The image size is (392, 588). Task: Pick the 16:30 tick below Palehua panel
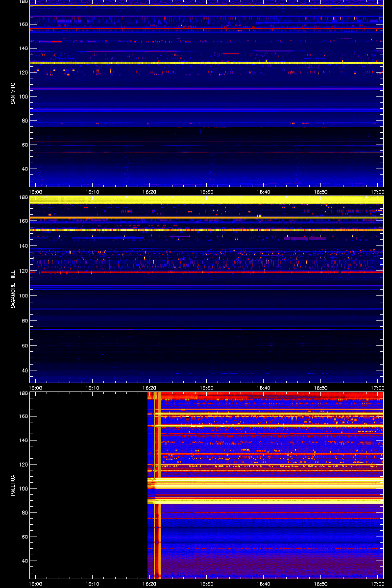tap(207, 584)
